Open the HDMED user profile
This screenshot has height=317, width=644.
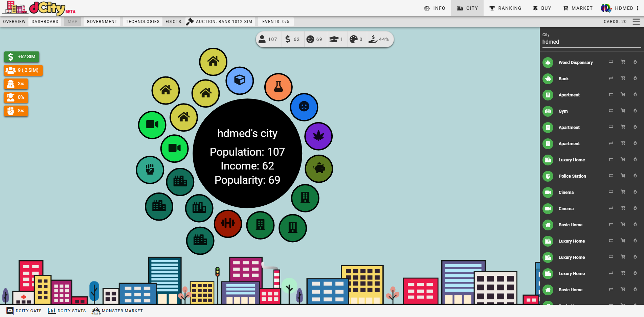point(617,8)
